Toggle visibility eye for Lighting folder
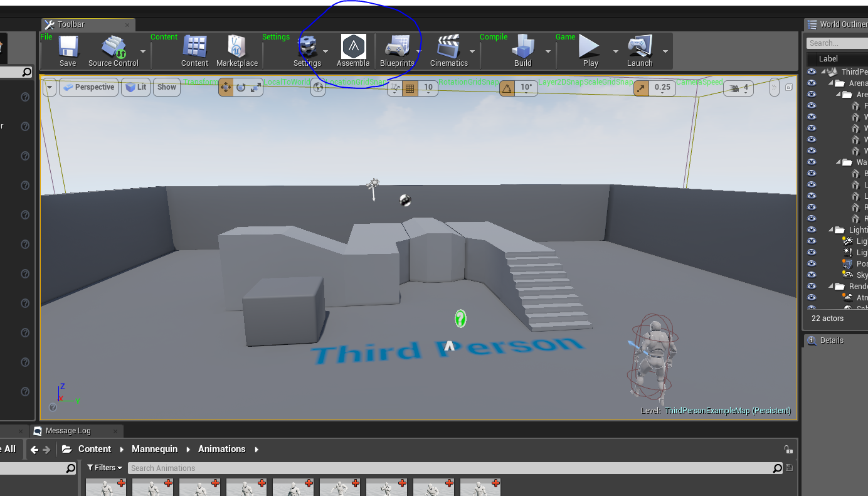This screenshot has width=868, height=496. (x=812, y=230)
